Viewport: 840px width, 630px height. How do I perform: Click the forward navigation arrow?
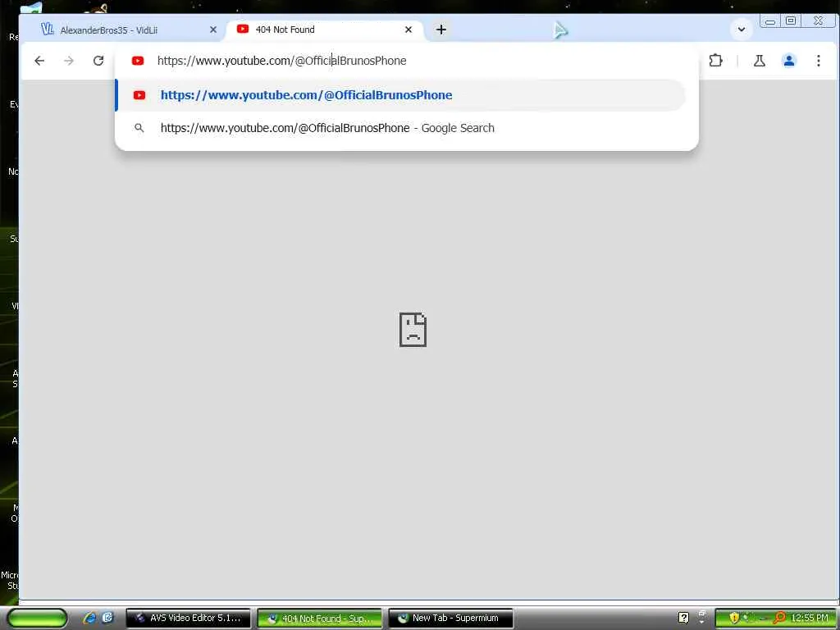pos(69,61)
